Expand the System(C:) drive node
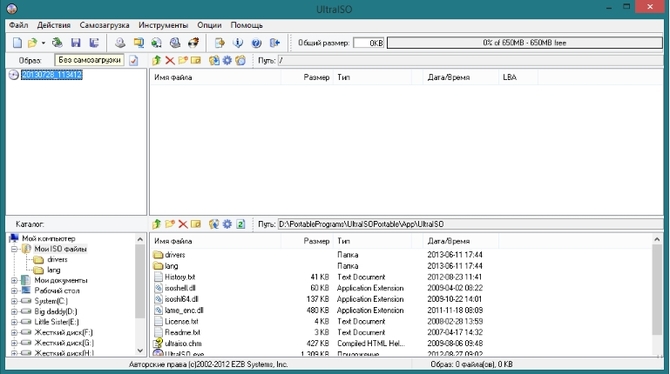 pyautogui.click(x=14, y=301)
